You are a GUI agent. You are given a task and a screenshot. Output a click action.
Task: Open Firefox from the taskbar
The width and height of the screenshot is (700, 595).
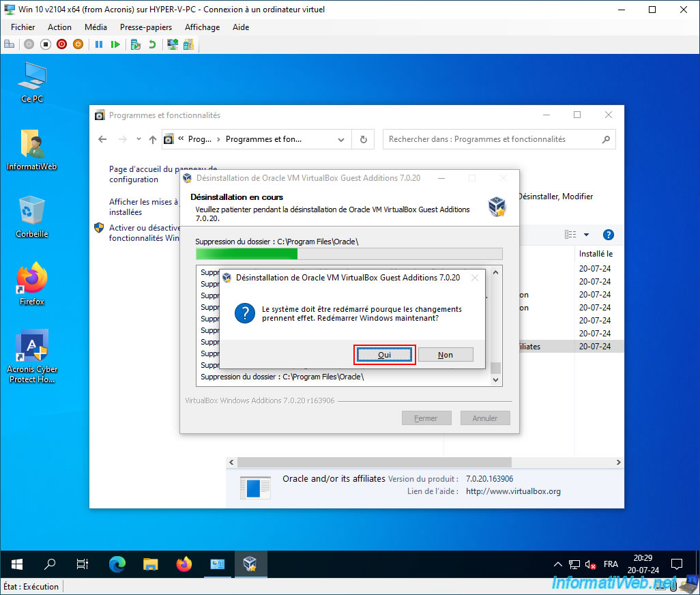184,564
